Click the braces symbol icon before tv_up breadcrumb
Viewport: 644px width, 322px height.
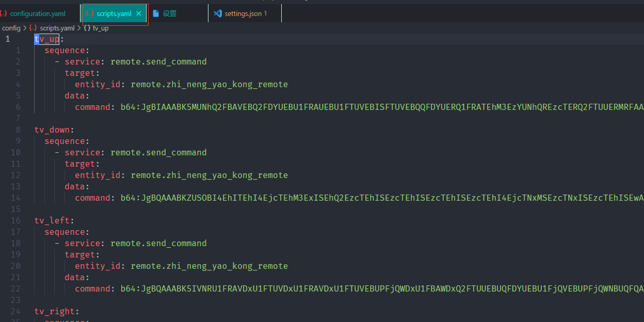tap(87, 28)
